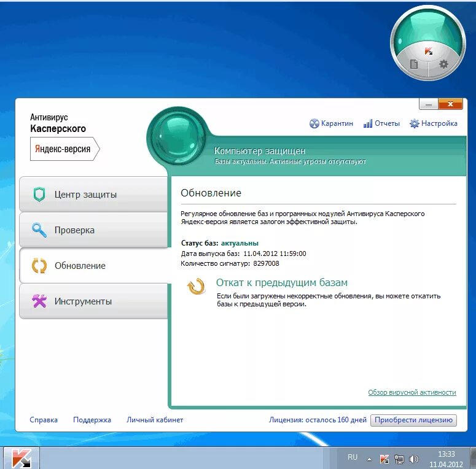Screen dimensions: 476x469
Task: Open settings from desktop gadget gear icon
Action: 443,64
